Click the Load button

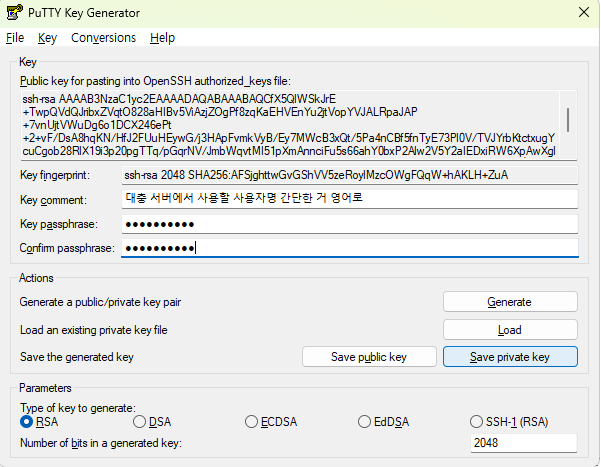[x=510, y=330]
